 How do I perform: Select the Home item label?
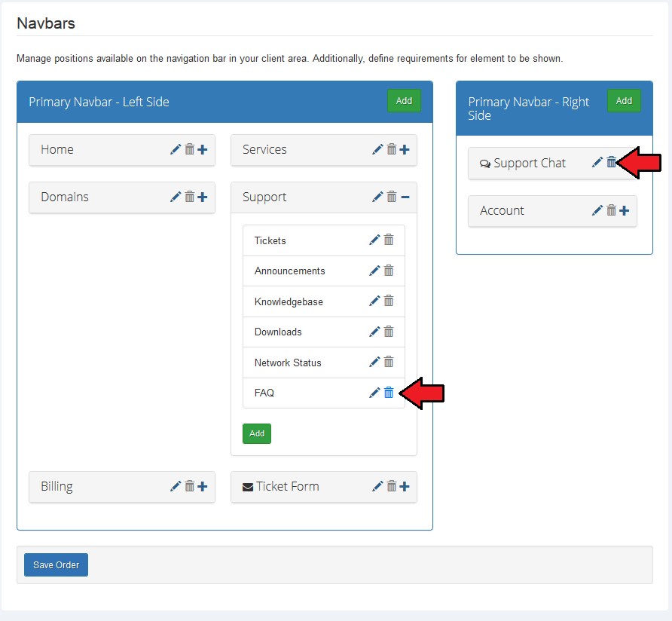pyautogui.click(x=57, y=149)
